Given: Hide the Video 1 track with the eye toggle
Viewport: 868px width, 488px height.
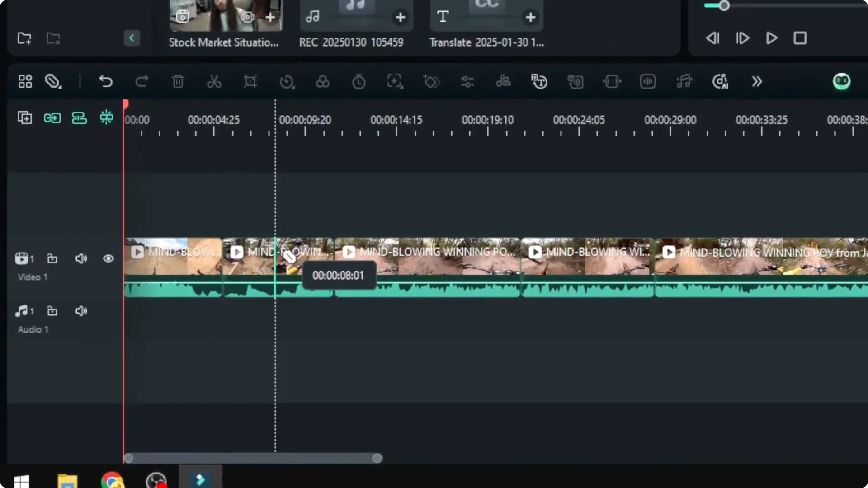Looking at the screenshot, I should click(x=108, y=258).
